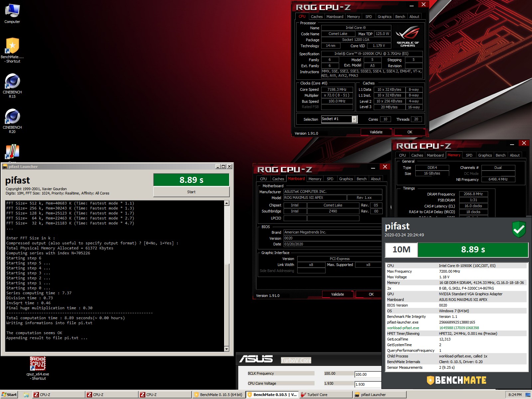
Task: Click Validate in Mainboard CPU-Z window
Action: pos(337,294)
